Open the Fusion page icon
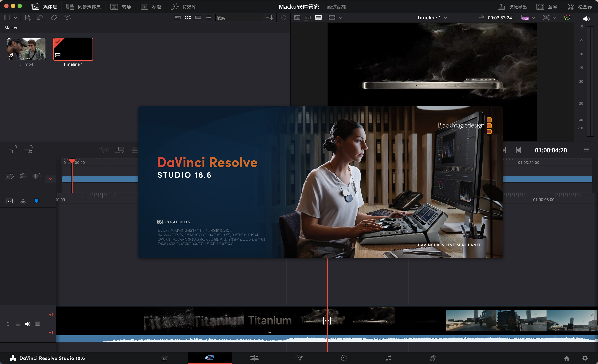598x364 pixels. [x=299, y=358]
